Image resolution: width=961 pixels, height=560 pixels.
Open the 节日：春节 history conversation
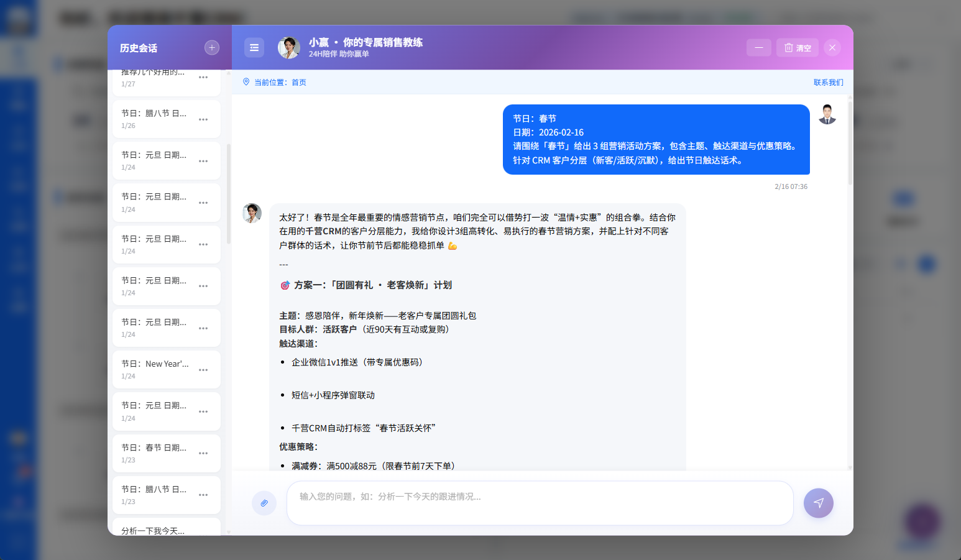point(154,452)
